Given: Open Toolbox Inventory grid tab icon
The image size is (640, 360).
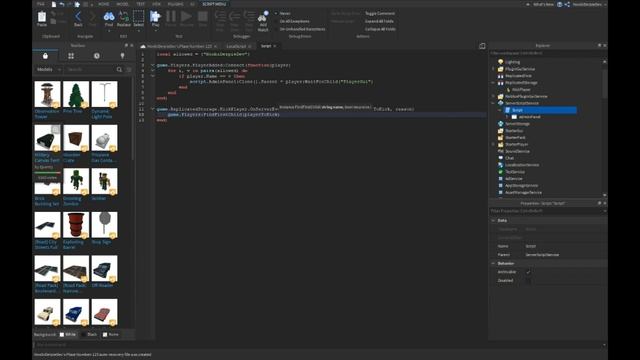Looking at the screenshot, I should [x=71, y=56].
